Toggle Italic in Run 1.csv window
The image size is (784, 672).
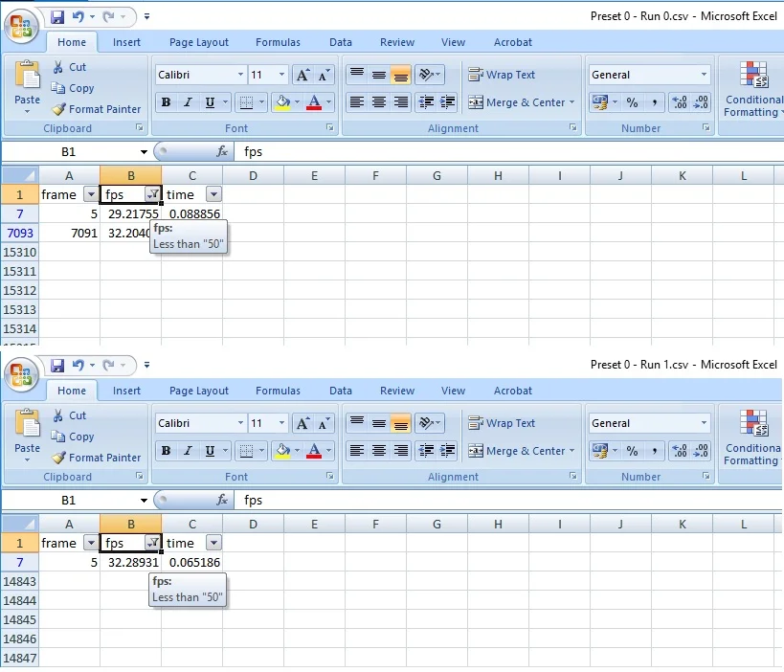[x=188, y=451]
